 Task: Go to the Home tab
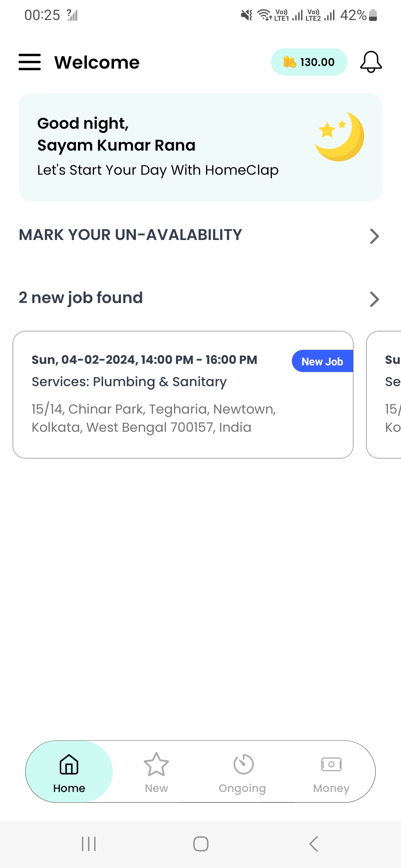click(69, 772)
